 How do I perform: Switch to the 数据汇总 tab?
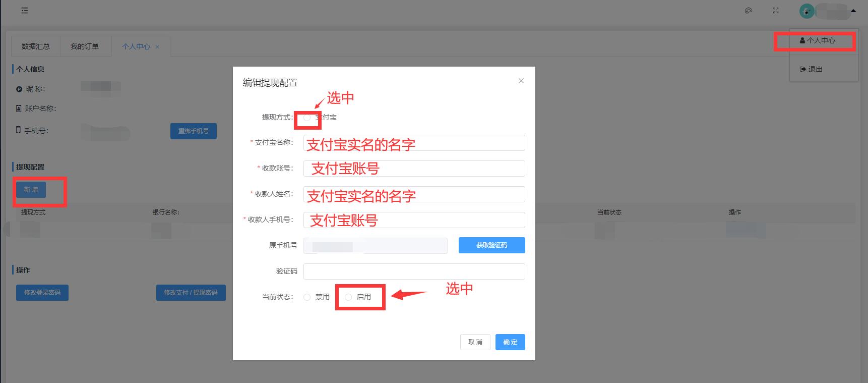click(x=36, y=46)
